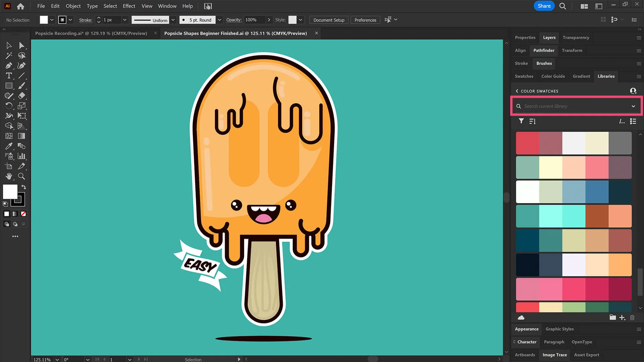Screen dimensions: 644x362
Task: Add a new element to the library
Action: tap(622, 318)
